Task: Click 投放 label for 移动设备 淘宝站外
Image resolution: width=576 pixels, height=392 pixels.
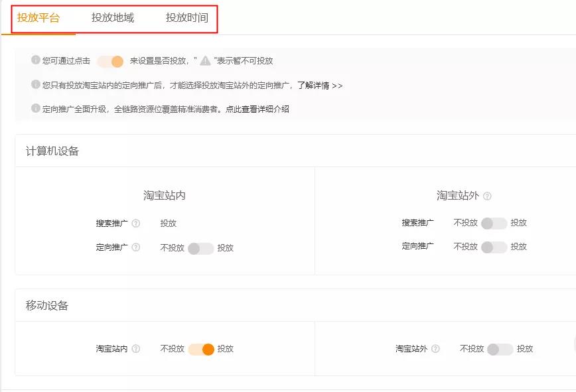Action: point(525,349)
